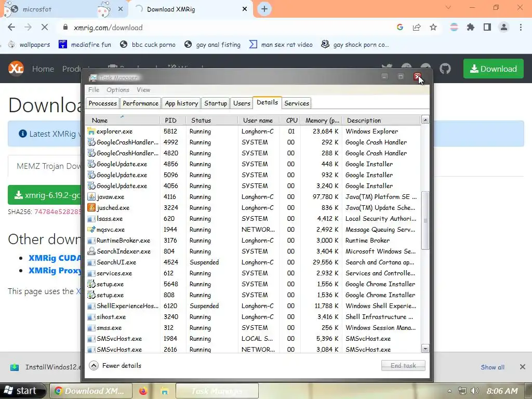532x399 pixels.
Task: Click Home in the XMRig navigation
Action: pyautogui.click(x=43, y=69)
